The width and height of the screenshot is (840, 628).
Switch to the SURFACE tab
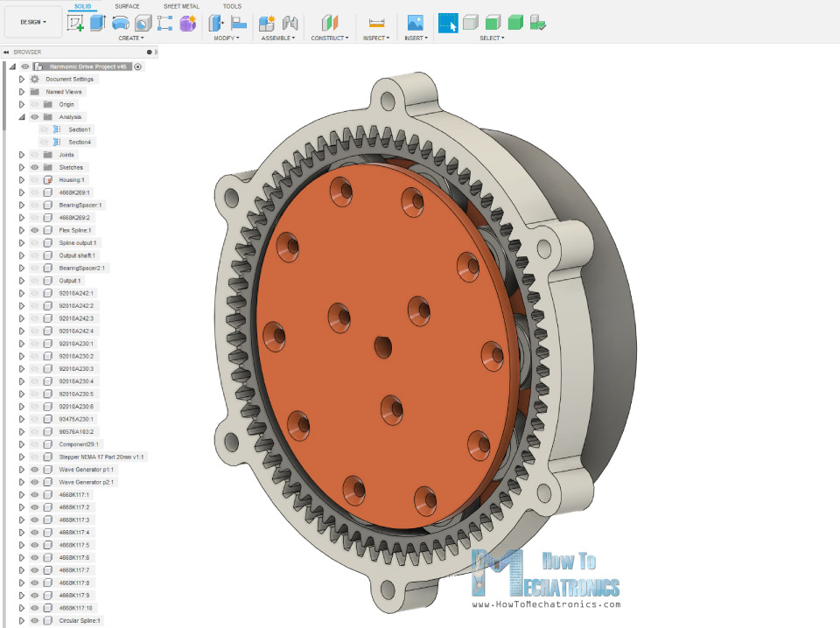(x=128, y=6)
